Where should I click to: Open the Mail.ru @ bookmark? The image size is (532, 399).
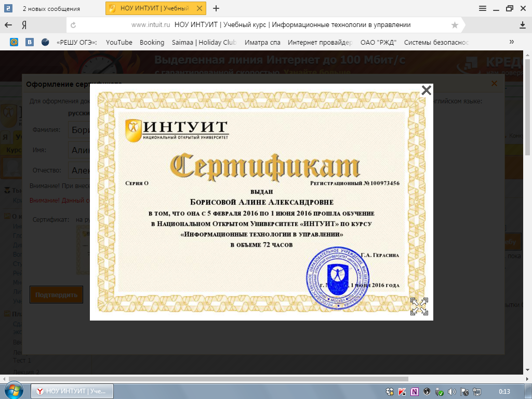tap(14, 43)
